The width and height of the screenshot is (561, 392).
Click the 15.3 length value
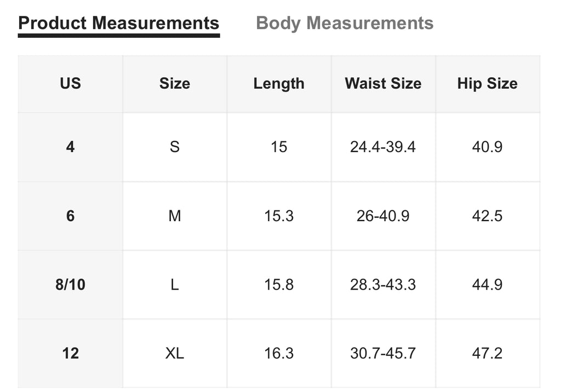[x=279, y=216]
